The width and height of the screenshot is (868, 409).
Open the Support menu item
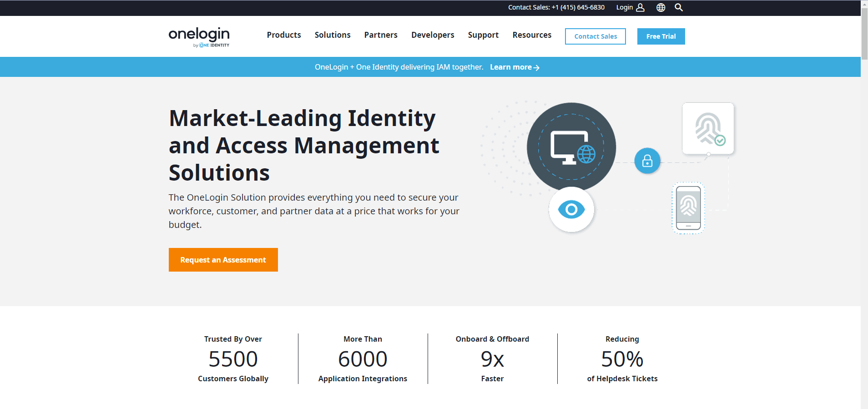tap(483, 35)
